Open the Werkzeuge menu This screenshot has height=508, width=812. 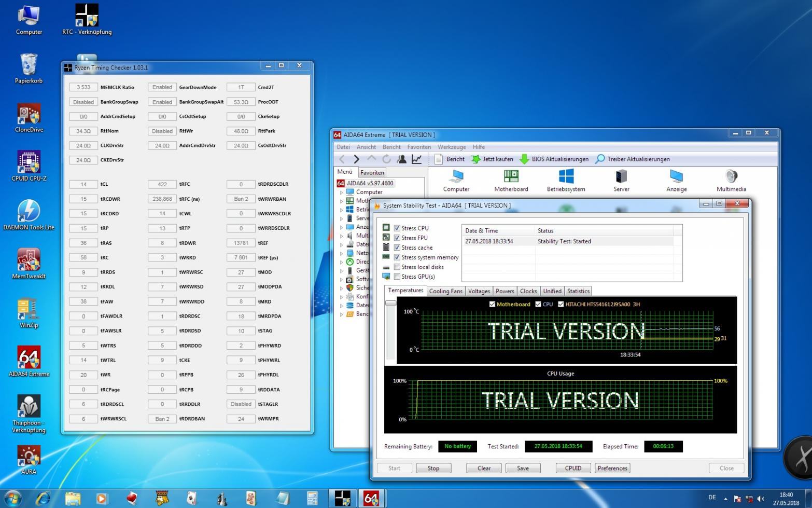click(452, 147)
